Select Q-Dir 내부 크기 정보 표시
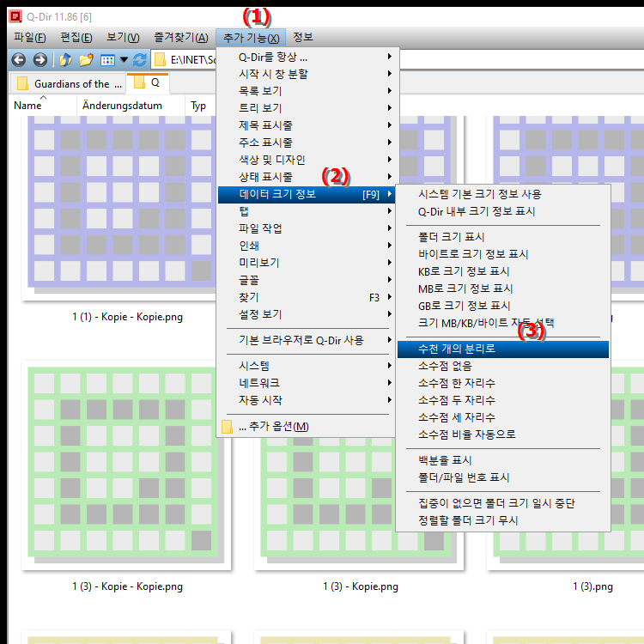Viewport: 644px width, 644px height. click(503, 211)
